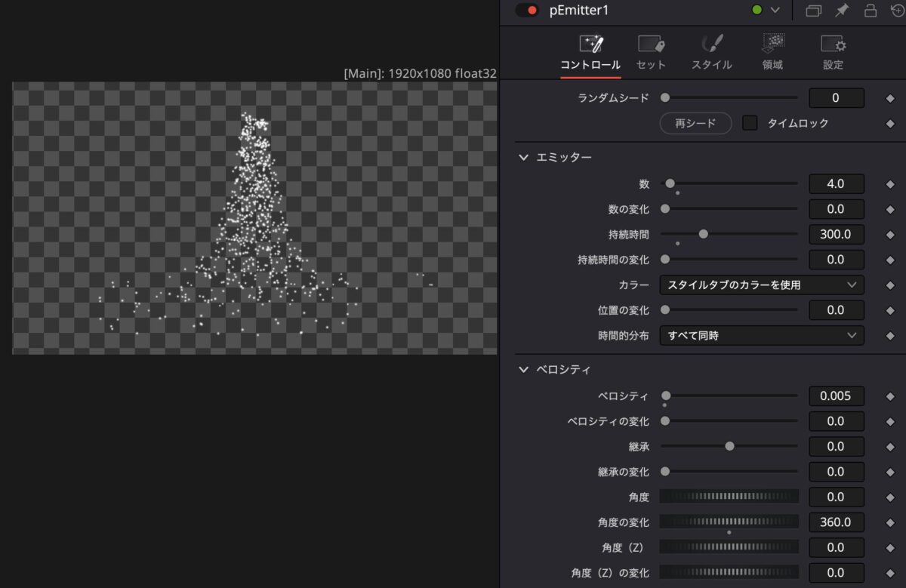The height and width of the screenshot is (588, 906).
Task: Click keyframe diamond for ベロシティ value
Action: pos(890,396)
